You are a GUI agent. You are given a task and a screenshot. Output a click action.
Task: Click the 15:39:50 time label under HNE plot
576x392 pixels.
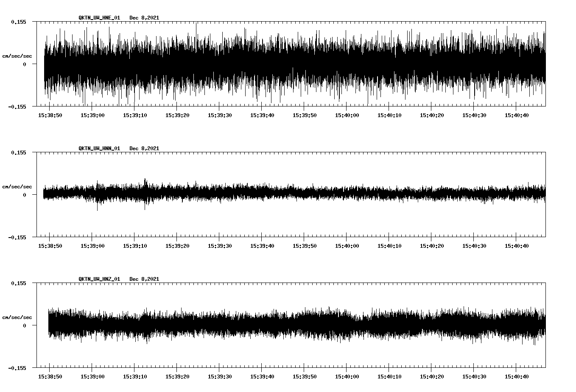(x=305, y=115)
